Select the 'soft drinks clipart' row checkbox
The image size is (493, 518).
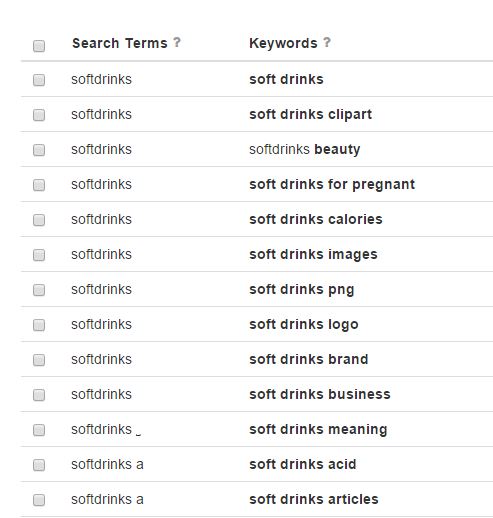(x=39, y=115)
